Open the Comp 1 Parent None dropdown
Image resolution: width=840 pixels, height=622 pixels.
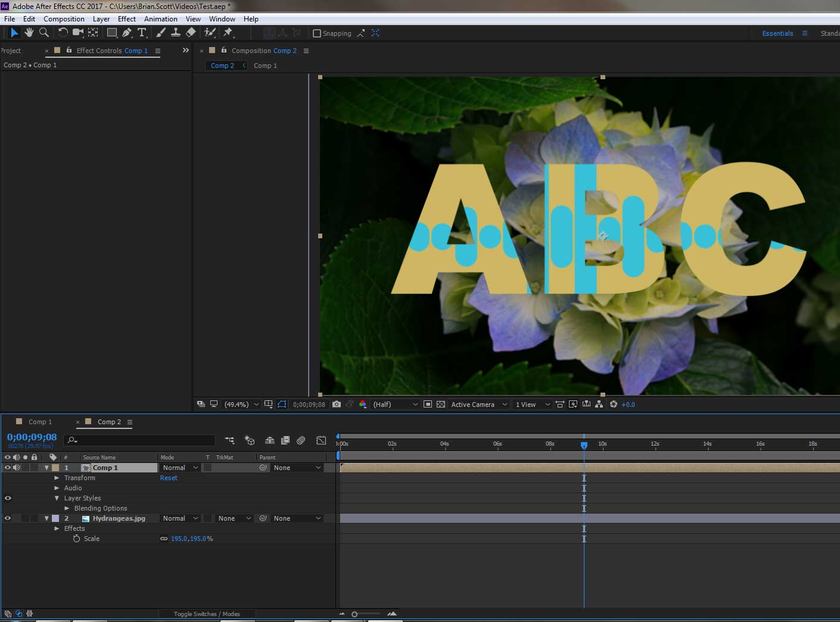tap(297, 468)
